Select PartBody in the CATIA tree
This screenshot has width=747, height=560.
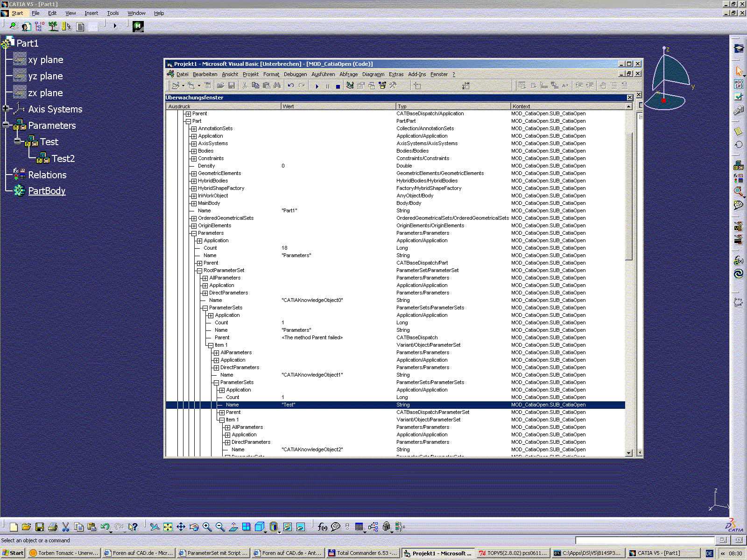[x=47, y=190]
